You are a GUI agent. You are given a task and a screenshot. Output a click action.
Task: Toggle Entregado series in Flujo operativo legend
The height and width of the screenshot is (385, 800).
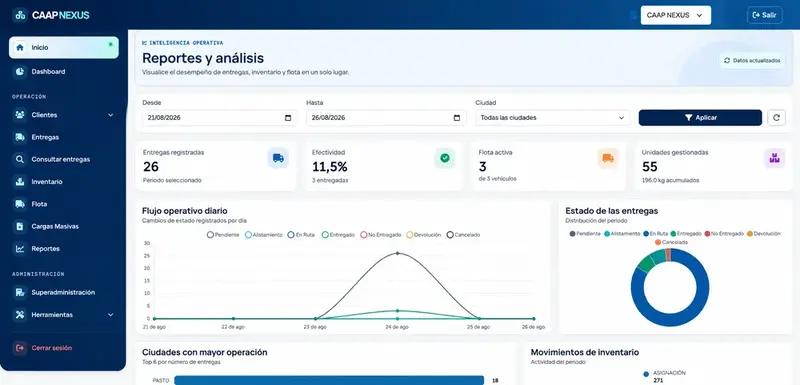(338, 235)
